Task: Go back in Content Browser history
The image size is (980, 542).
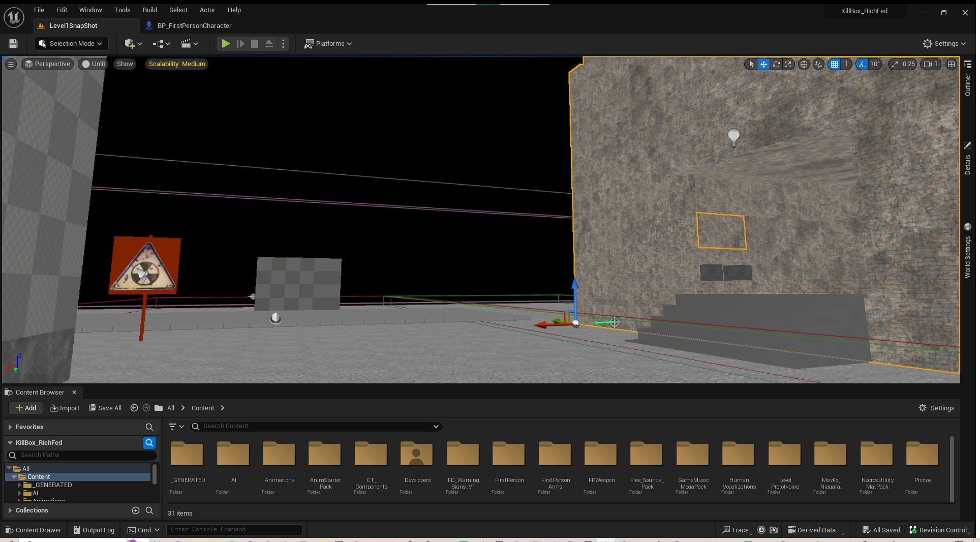Action: [x=134, y=408]
